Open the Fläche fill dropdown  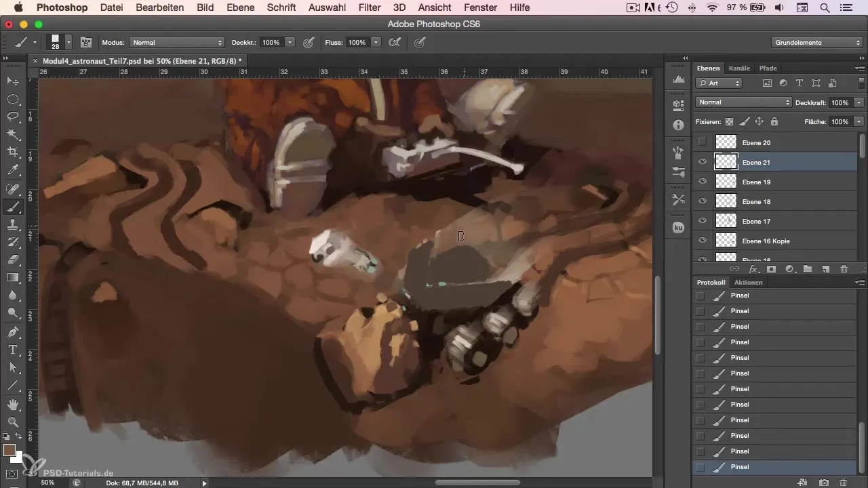click(x=859, y=122)
